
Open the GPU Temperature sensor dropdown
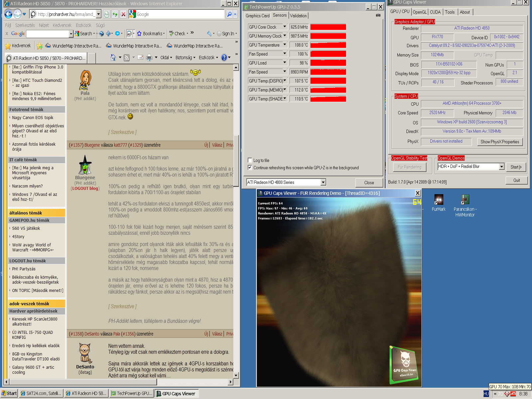coord(285,45)
